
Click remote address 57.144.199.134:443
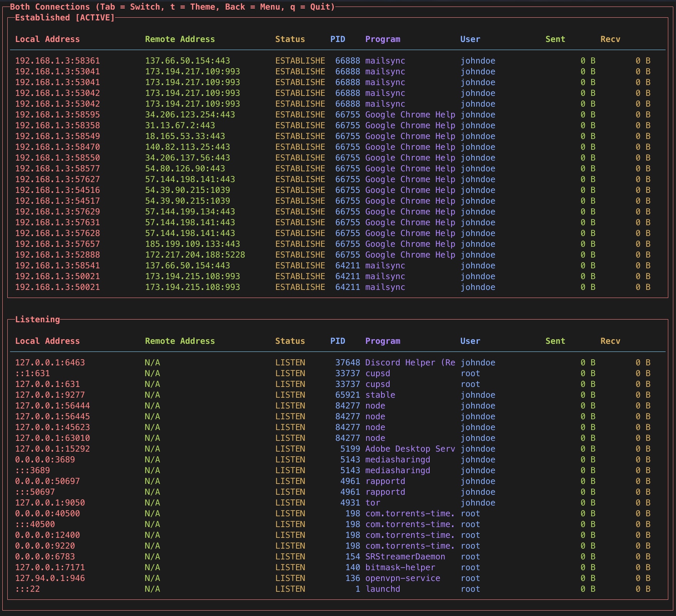pyautogui.click(x=190, y=212)
